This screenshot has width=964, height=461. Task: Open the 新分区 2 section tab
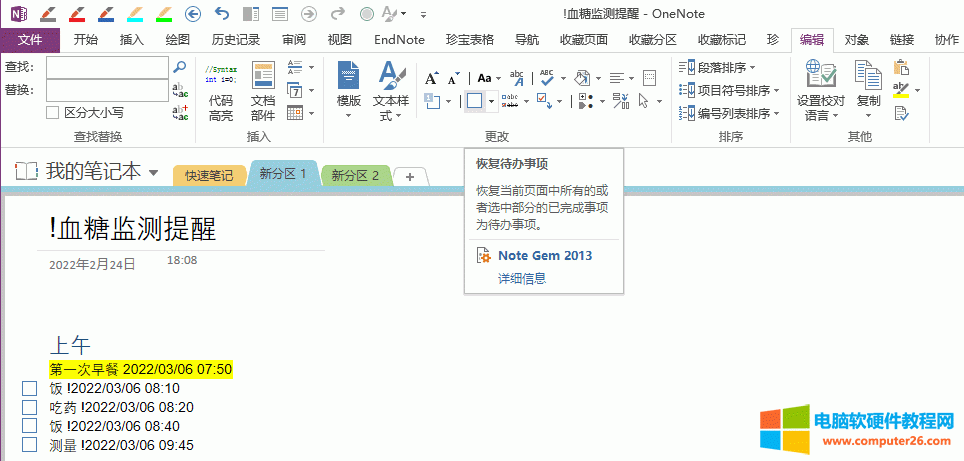coord(355,176)
